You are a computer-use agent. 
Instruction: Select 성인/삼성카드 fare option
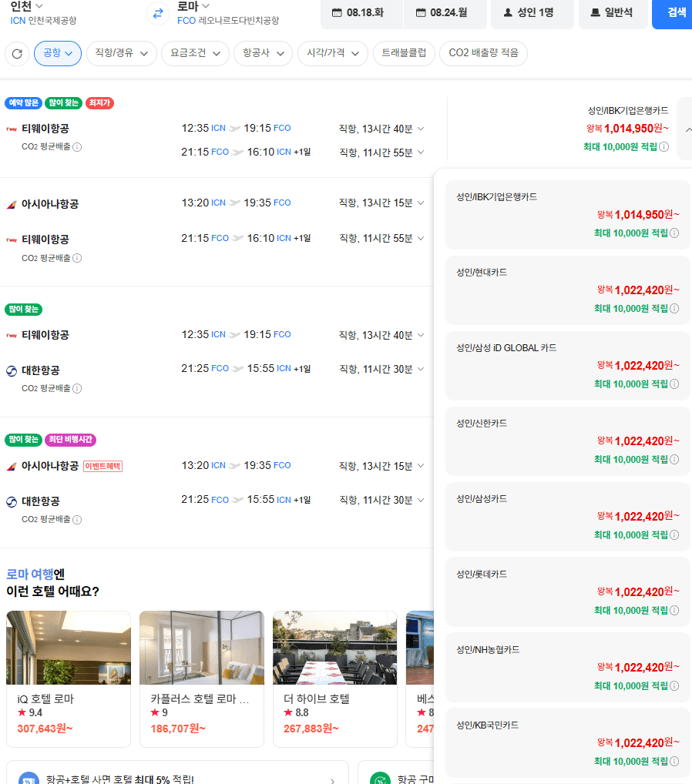[x=567, y=517]
